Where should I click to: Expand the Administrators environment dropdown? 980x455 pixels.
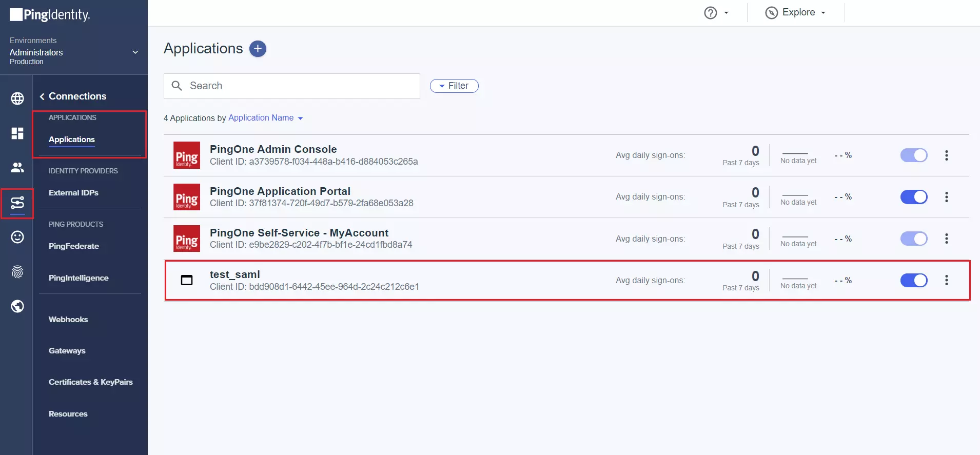coord(135,52)
